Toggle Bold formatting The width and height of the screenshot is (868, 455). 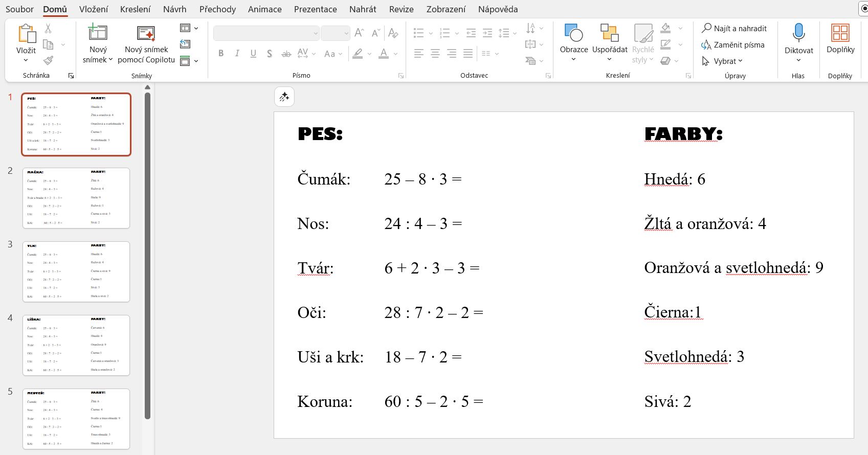pyautogui.click(x=221, y=53)
